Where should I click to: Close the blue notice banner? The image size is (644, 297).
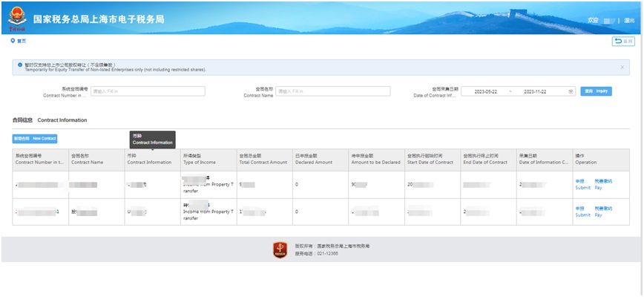621,67
